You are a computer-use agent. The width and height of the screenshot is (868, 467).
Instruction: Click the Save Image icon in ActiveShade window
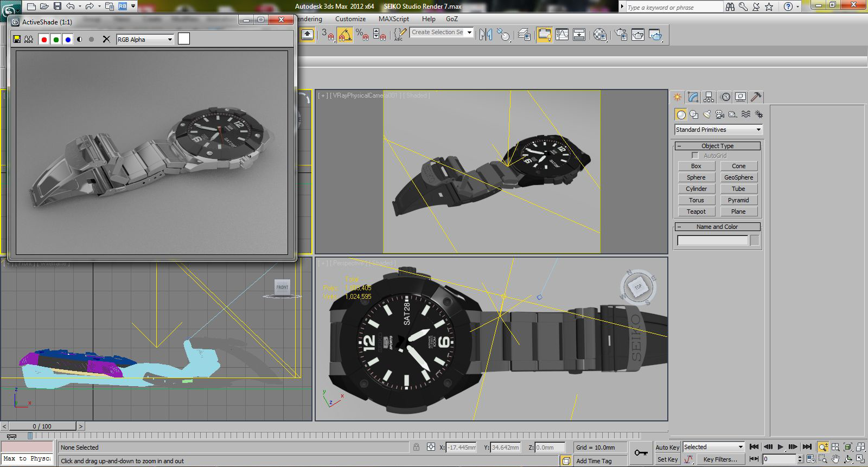click(x=17, y=39)
